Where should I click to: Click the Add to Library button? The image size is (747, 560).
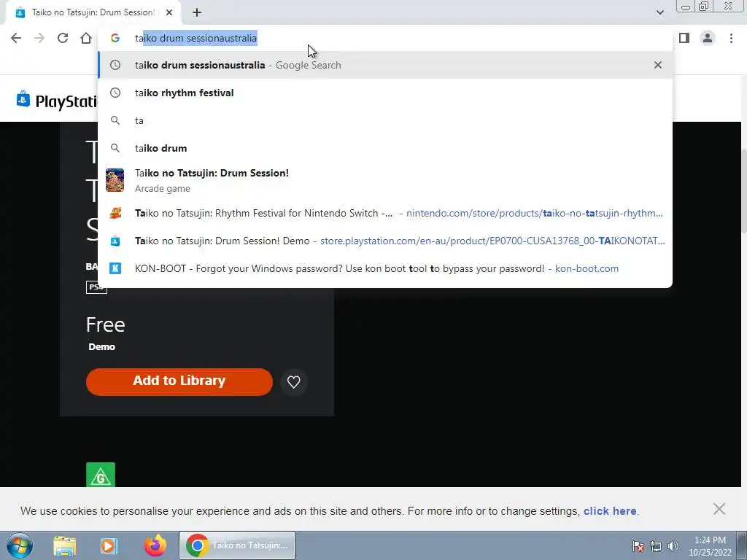[x=179, y=381]
